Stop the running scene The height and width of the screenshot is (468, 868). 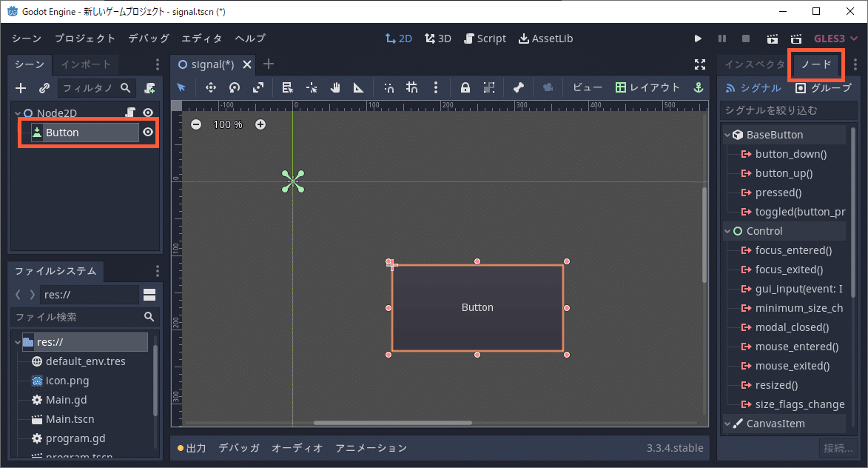(746, 39)
